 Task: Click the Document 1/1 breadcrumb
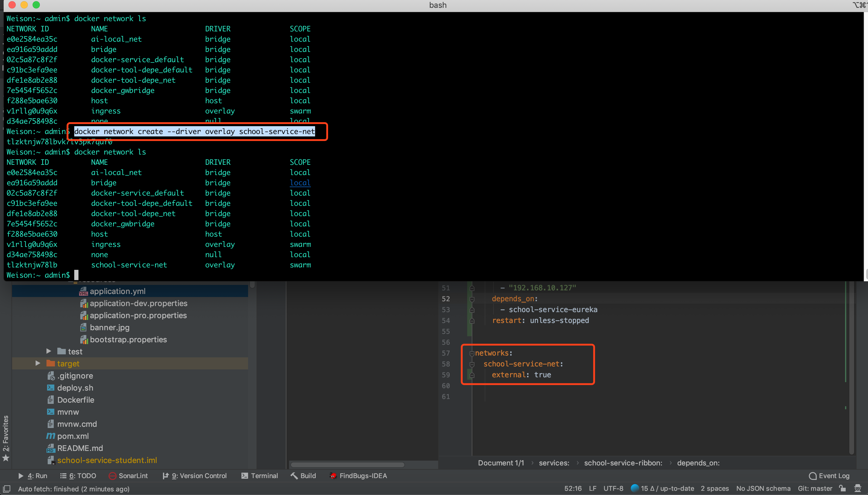(x=501, y=463)
